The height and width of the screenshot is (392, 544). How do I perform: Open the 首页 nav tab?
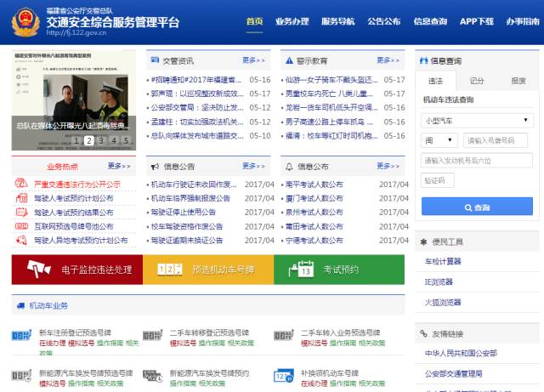(254, 21)
